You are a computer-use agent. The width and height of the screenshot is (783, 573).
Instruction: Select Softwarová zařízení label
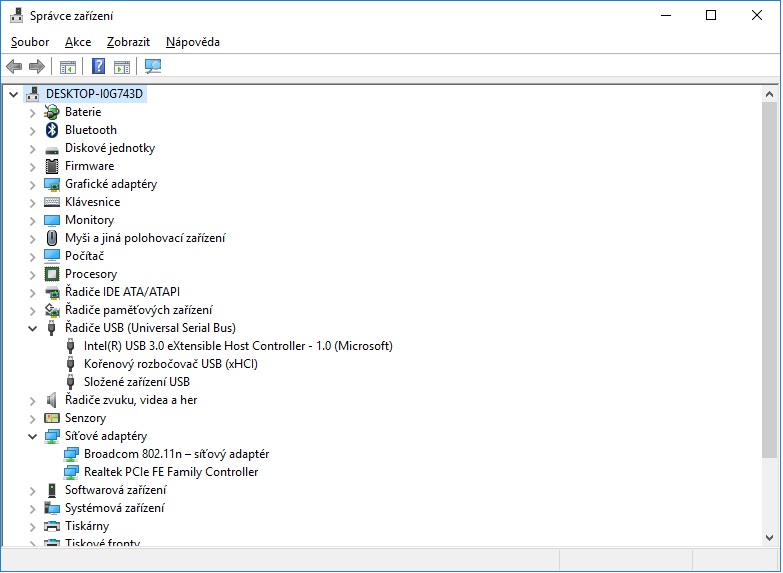(x=115, y=490)
